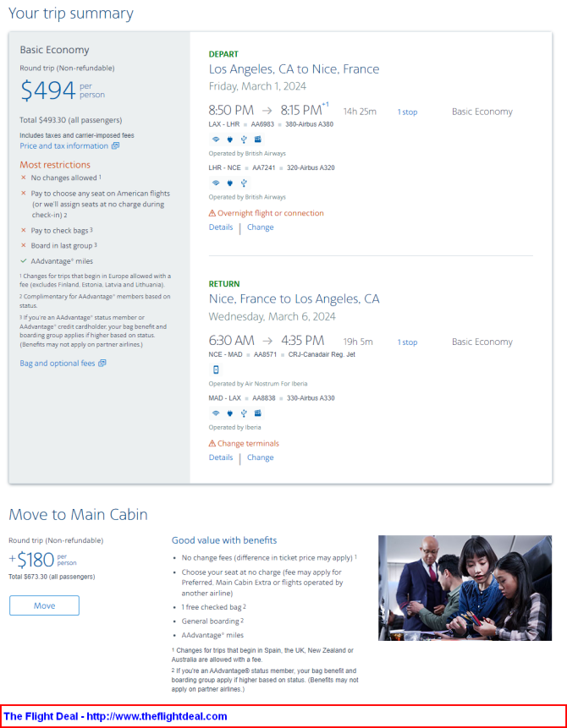Click Move button to upgrade to Main Cabin
567x728 pixels.
[x=45, y=605]
